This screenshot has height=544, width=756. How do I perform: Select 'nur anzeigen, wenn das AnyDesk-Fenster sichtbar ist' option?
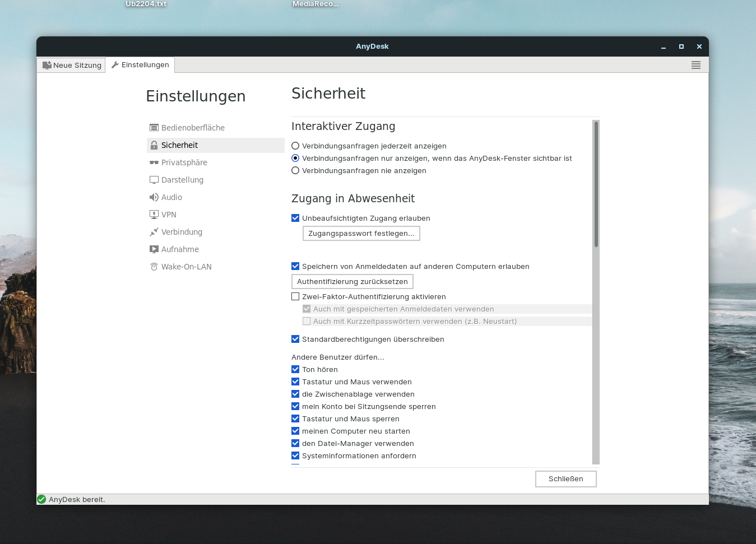point(295,158)
